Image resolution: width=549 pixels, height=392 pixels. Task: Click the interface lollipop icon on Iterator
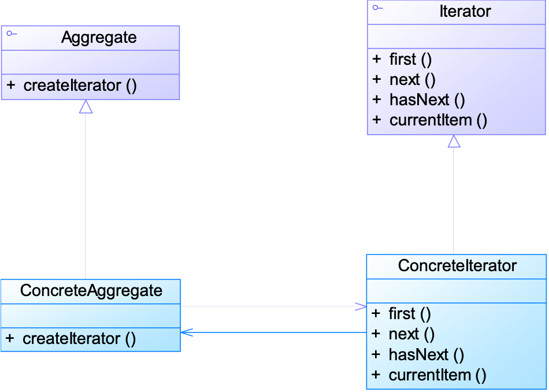(377, 8)
